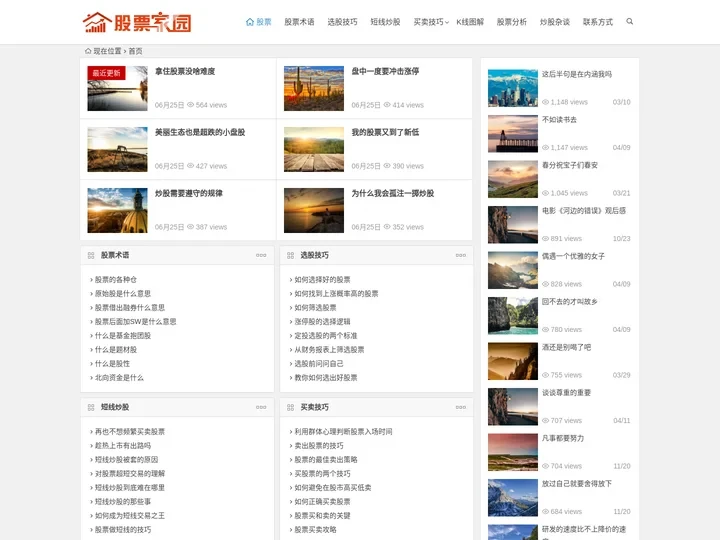Image resolution: width=720 pixels, height=540 pixels.
Task: Open article 我的股票又到了新低
Action: (385, 132)
